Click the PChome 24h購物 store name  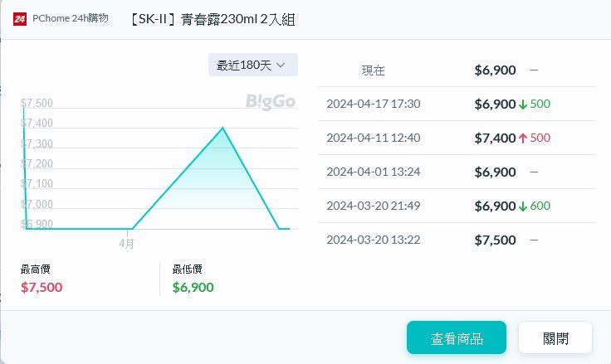point(71,18)
